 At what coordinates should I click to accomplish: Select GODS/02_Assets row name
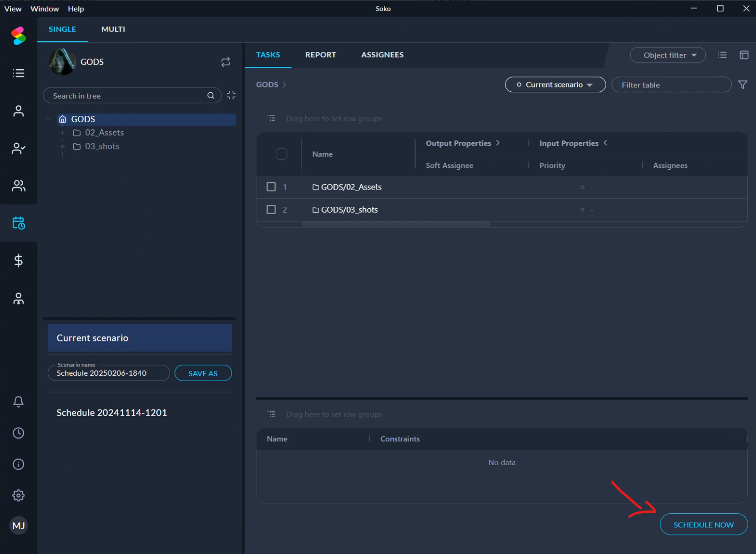(351, 187)
